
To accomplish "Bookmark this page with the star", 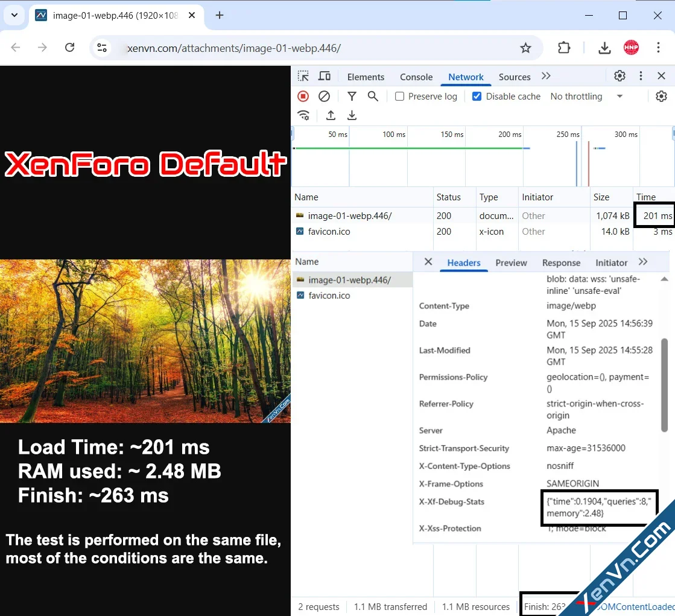I will click(525, 48).
